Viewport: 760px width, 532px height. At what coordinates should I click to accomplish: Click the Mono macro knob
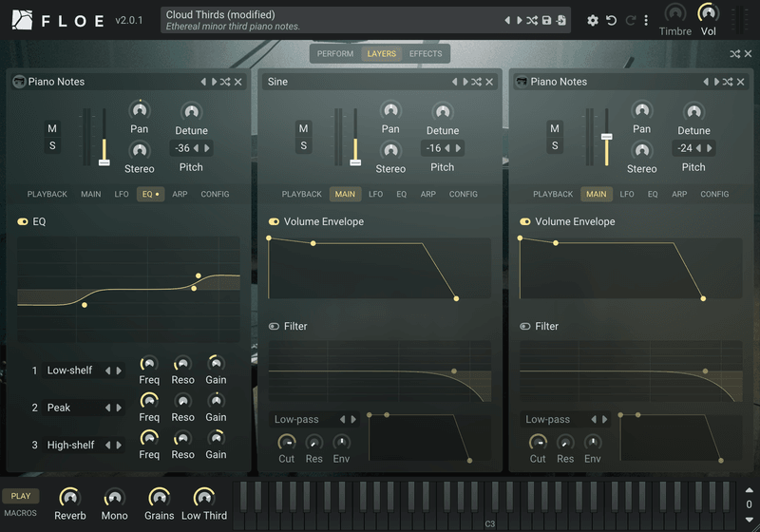114,498
